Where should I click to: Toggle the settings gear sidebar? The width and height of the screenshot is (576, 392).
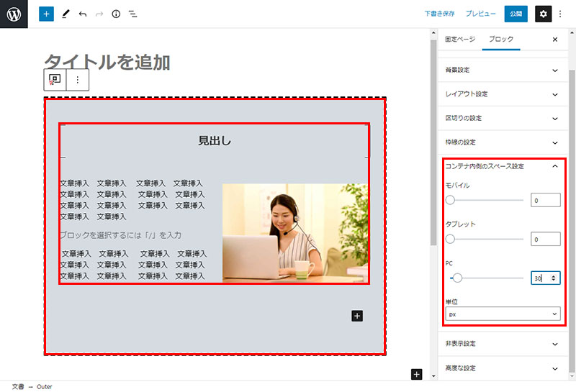[x=544, y=14]
